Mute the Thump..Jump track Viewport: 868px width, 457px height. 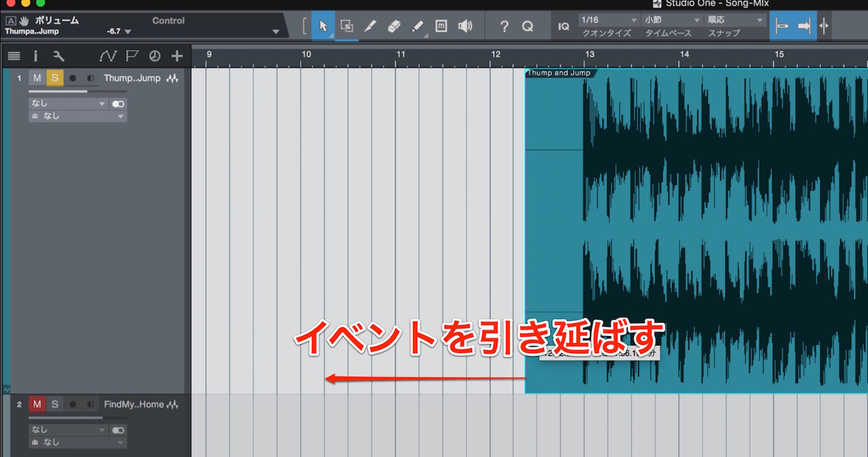pyautogui.click(x=37, y=78)
